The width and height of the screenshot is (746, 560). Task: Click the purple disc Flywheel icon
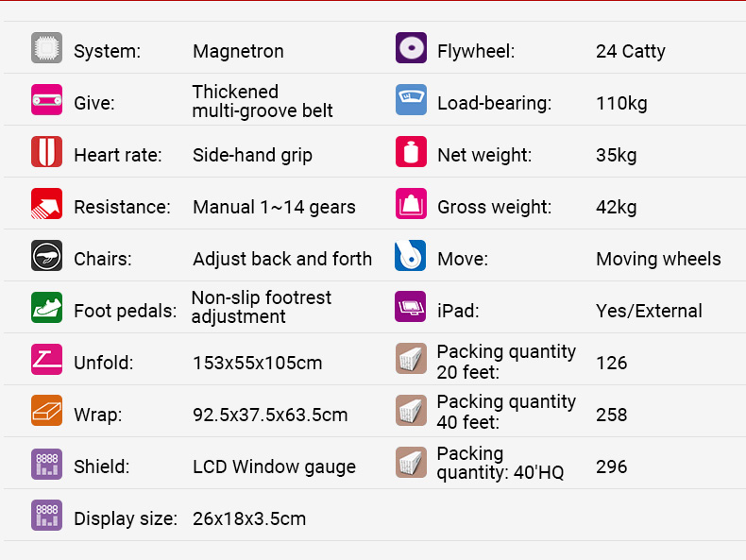411,47
